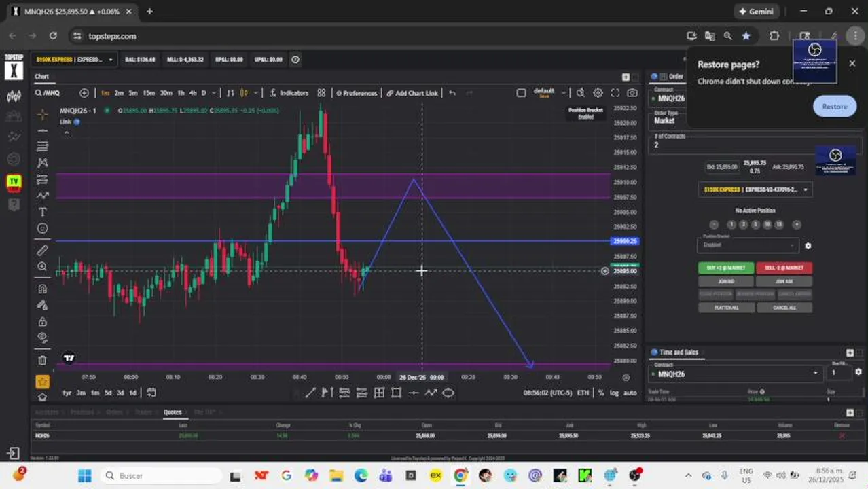This screenshot has width=868, height=489.
Task: Select the 5d date range
Action: [x=108, y=393]
